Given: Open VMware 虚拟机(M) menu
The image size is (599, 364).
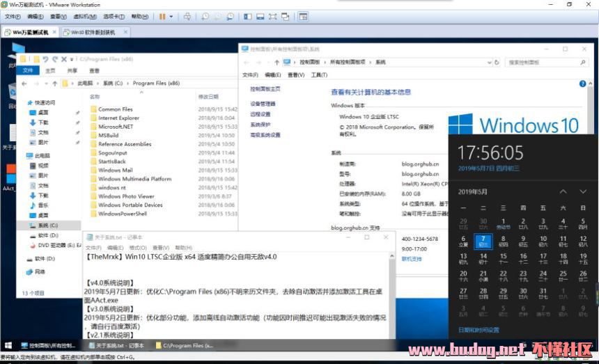Looking at the screenshot, I should [x=85, y=16].
